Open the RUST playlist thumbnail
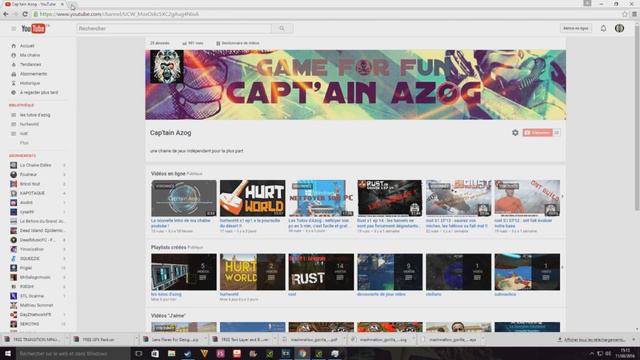The height and width of the screenshot is (360, 640). (x=321, y=272)
